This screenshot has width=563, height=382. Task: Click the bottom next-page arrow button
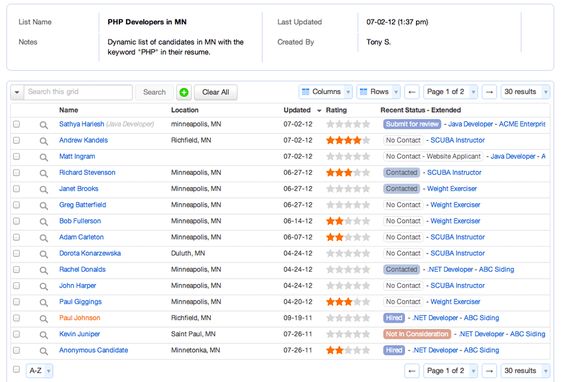click(x=489, y=371)
